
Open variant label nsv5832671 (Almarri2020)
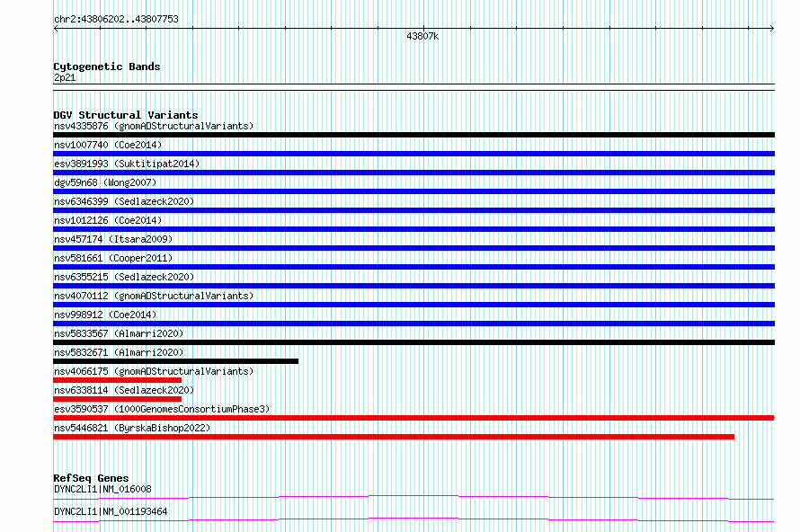click(x=119, y=352)
